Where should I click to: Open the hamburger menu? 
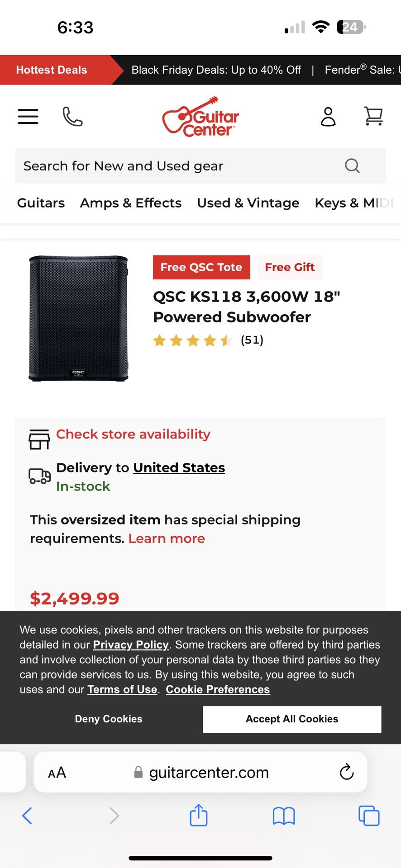[x=28, y=117]
